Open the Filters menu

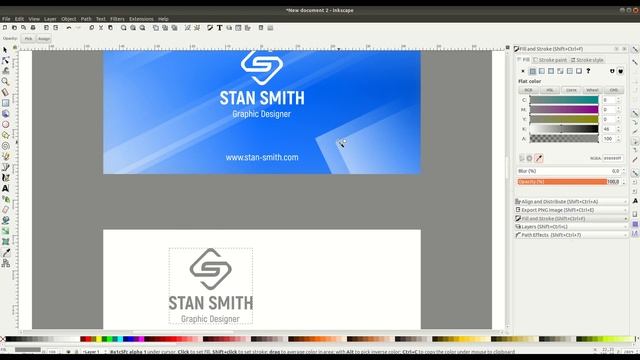click(117, 19)
